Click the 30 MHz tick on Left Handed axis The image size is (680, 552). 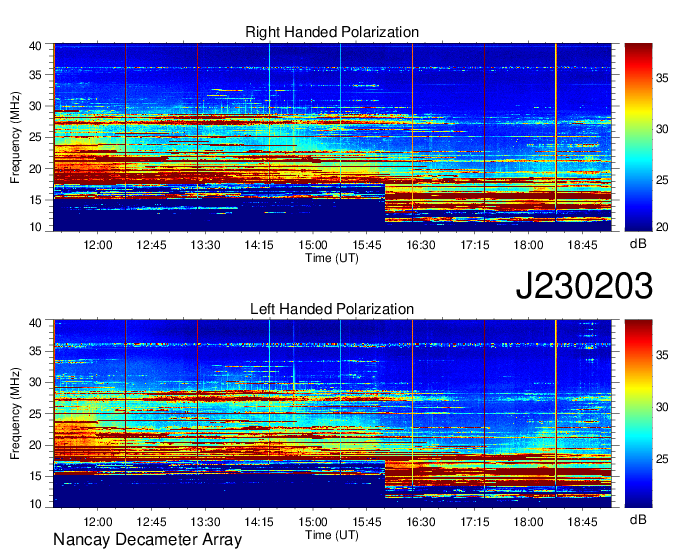click(x=35, y=382)
